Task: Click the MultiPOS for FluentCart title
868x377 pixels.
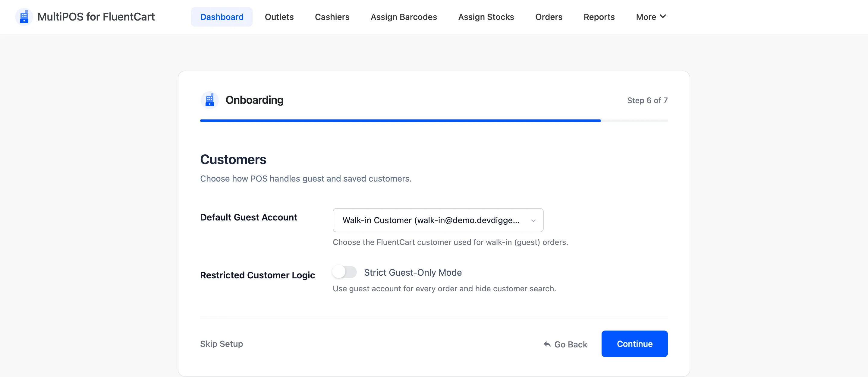Action: pos(96,17)
